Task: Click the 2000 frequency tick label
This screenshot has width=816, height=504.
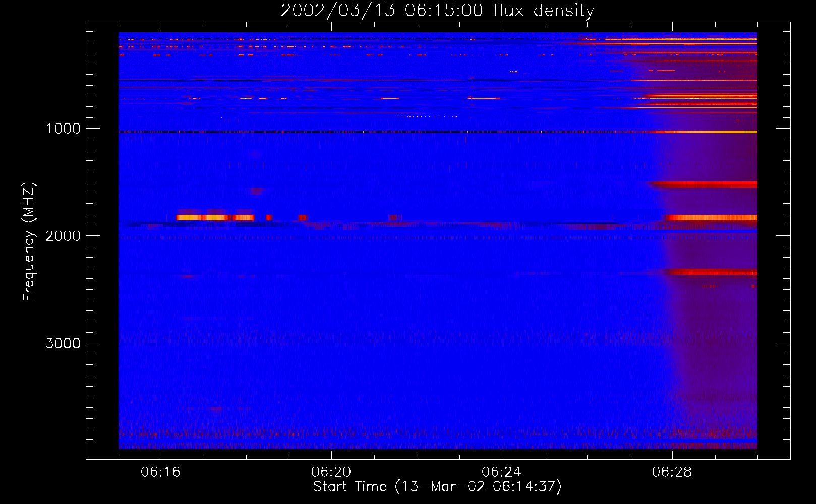Action: tap(63, 236)
